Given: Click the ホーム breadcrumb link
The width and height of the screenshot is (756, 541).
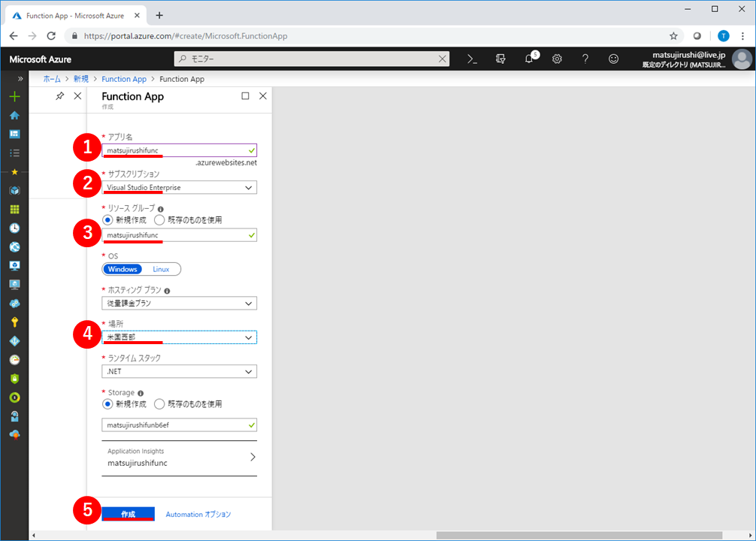Looking at the screenshot, I should tap(52, 79).
